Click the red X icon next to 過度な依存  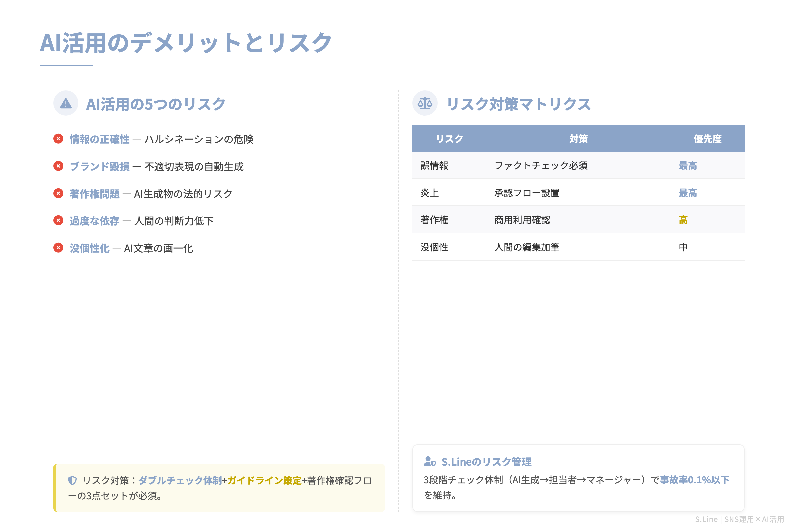click(59, 221)
